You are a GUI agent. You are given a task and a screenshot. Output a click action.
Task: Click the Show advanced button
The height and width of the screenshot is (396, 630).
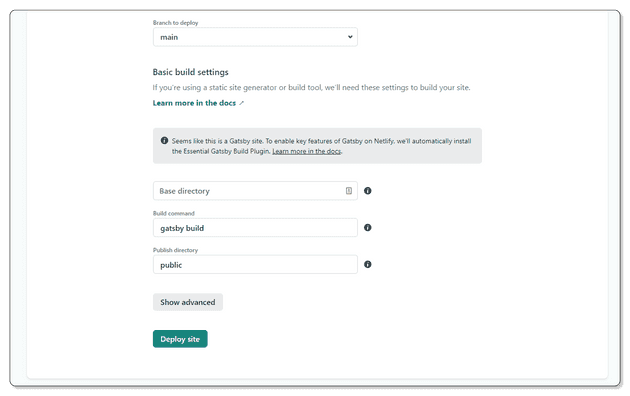click(x=188, y=302)
